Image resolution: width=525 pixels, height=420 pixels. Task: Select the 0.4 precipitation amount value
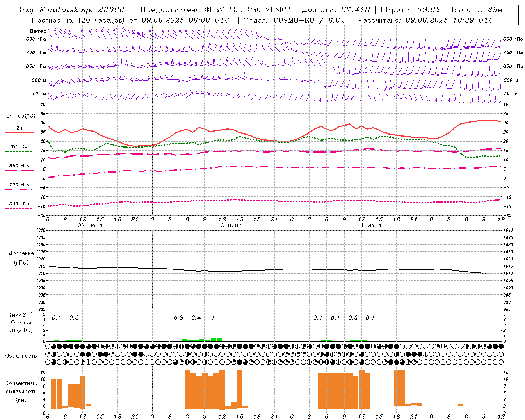coord(196,318)
